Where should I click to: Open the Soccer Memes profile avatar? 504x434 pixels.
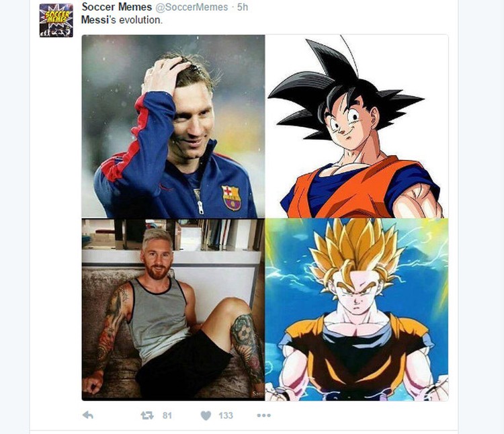point(56,20)
